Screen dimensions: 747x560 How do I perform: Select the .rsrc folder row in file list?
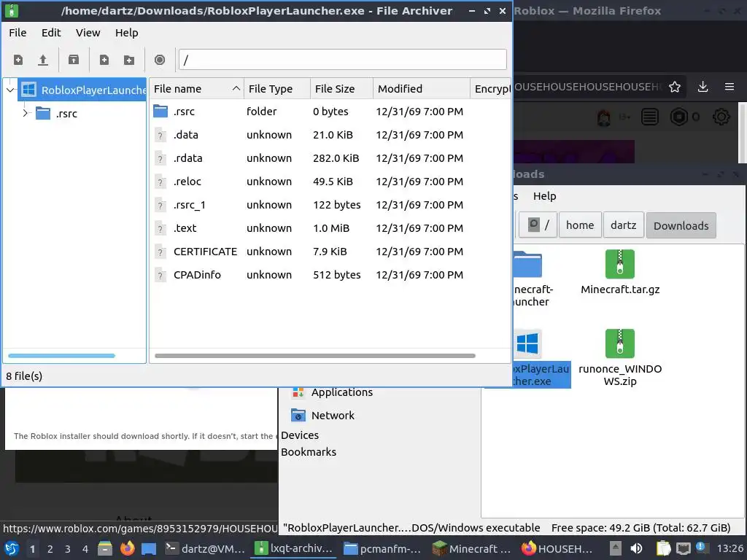330,112
